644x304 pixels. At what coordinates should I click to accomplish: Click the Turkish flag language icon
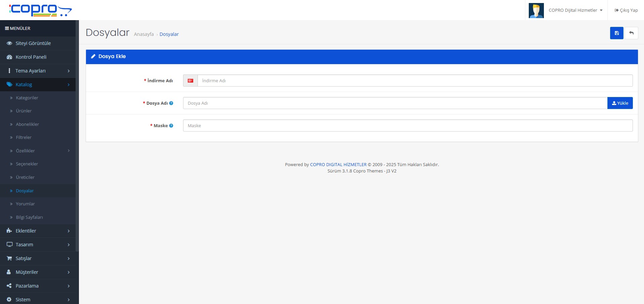[x=190, y=81]
